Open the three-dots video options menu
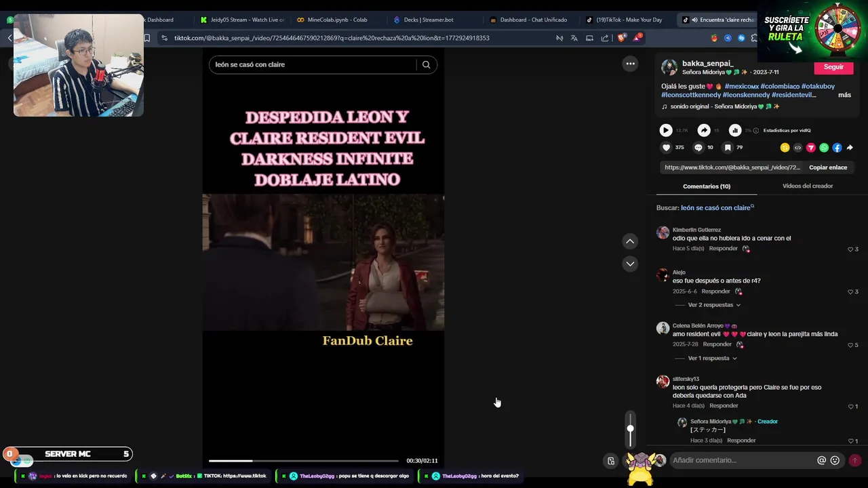Screen dimensions: 868x488 630,64
